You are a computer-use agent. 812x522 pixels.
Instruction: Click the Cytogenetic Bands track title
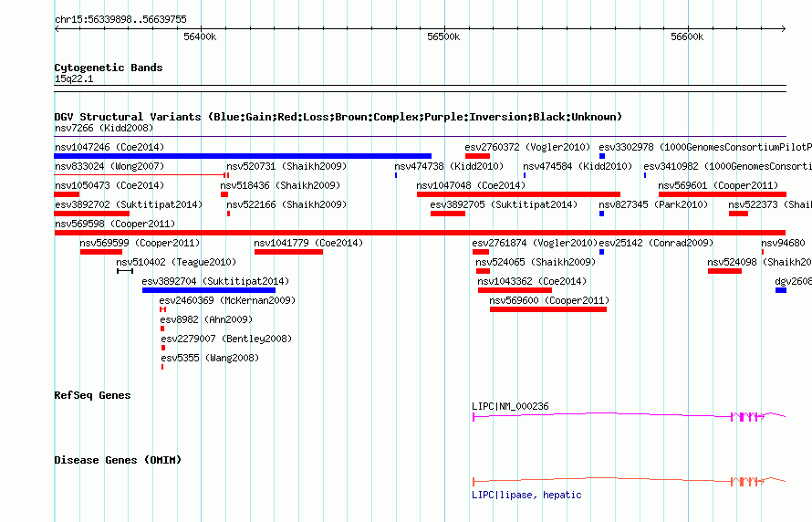[x=109, y=68]
